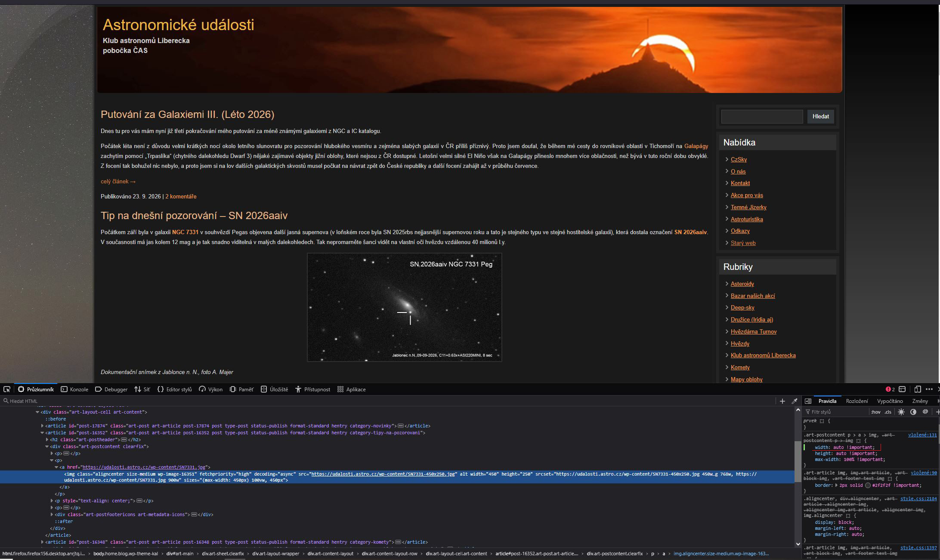Expand the h2 art-postheader node
The height and width of the screenshot is (560, 940).
click(47, 439)
